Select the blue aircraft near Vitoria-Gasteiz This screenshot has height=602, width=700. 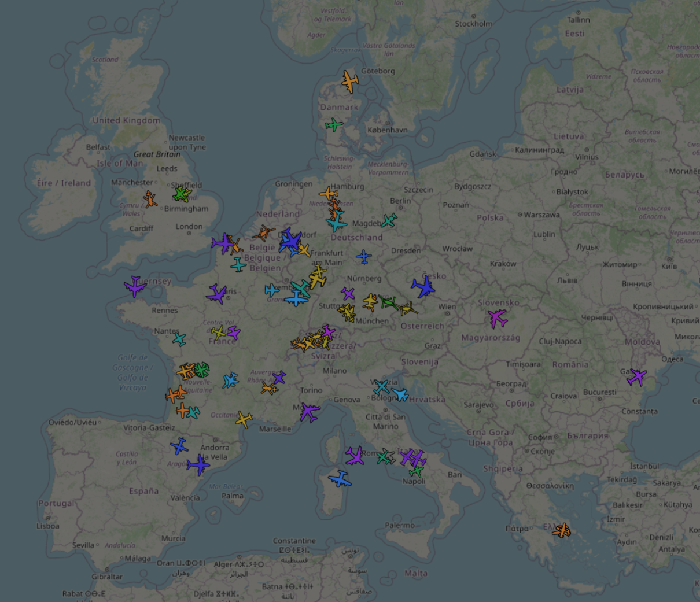179,446
